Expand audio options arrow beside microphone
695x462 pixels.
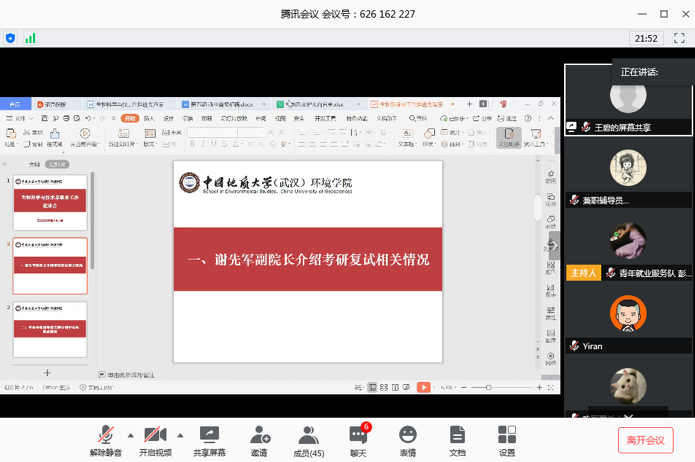pos(130,435)
